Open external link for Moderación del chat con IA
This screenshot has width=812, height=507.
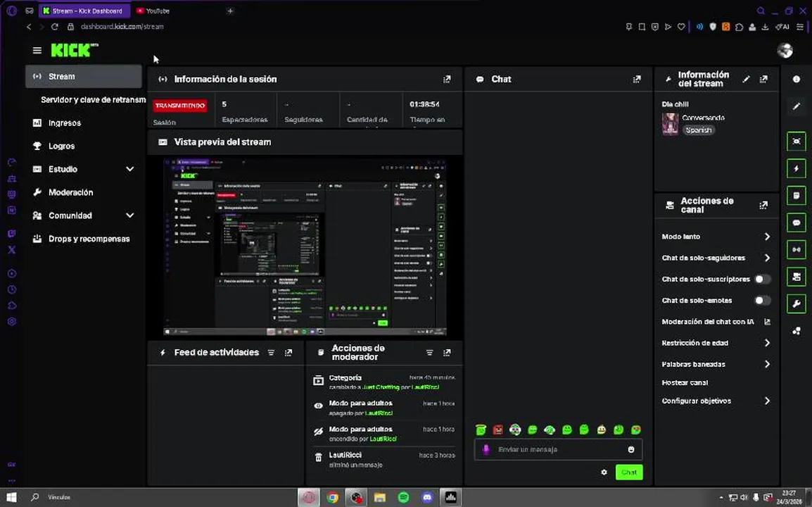[768, 322]
